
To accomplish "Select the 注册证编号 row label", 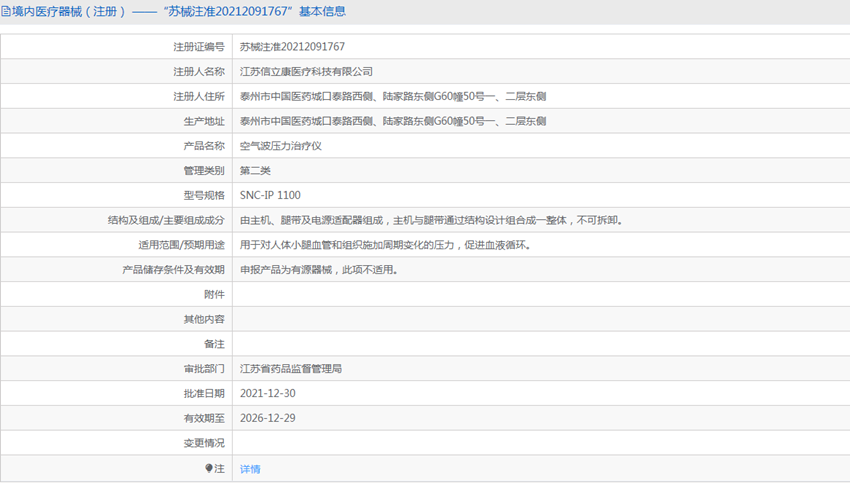I will (199, 47).
